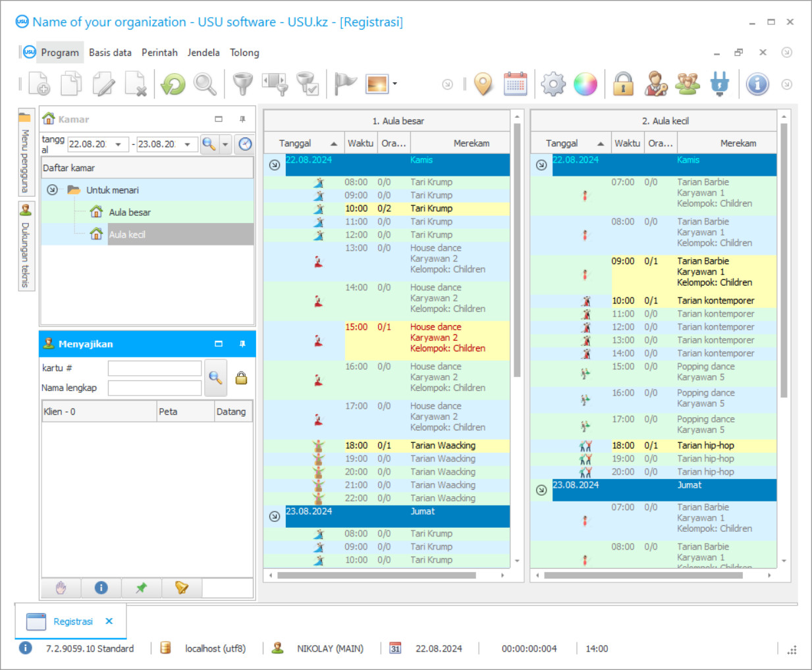The height and width of the screenshot is (670, 812).
Task: Click the padlock icon in toolbar
Action: [x=623, y=84]
